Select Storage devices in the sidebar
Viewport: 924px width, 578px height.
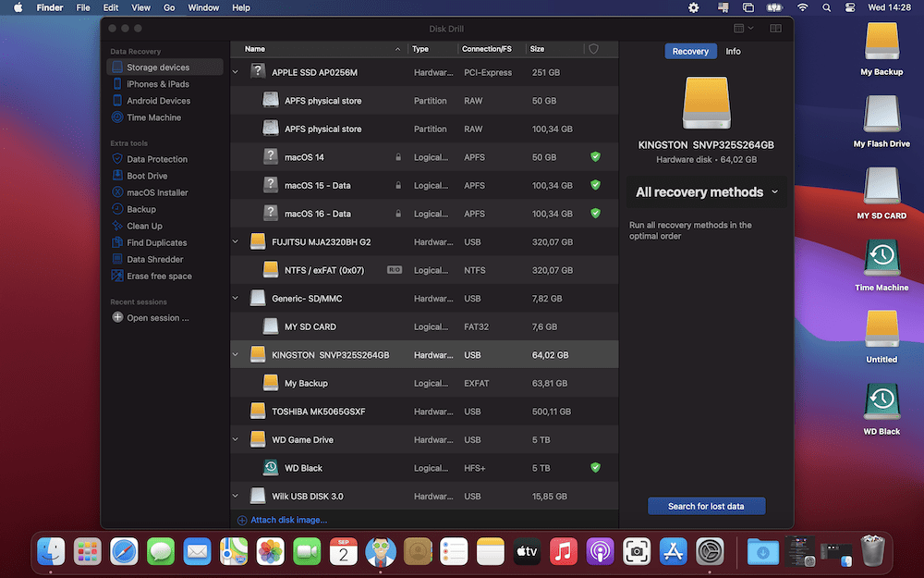pos(165,68)
